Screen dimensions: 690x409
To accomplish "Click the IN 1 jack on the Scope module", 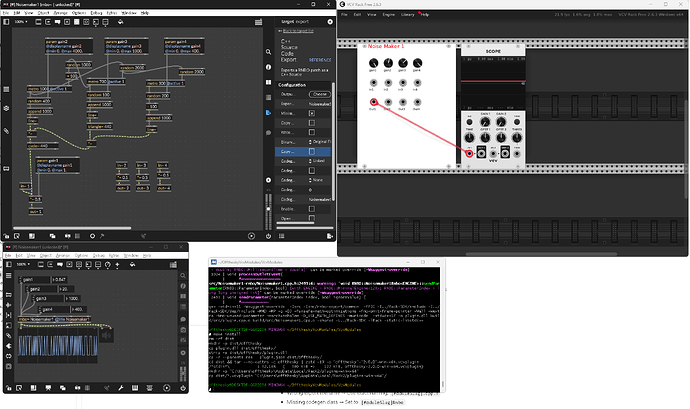I will point(468,153).
